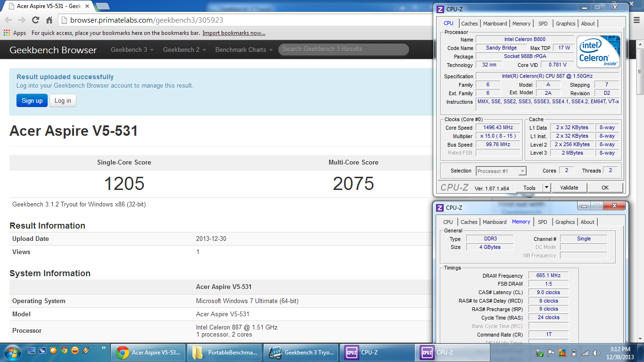
Task: Click the Core Speed value 1496.43 MHz
Action: [x=498, y=127]
